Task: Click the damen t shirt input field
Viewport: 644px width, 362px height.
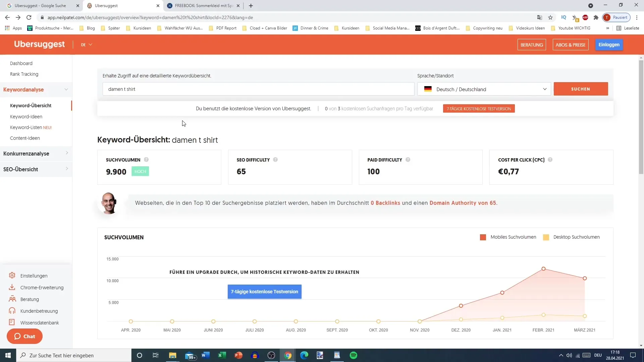Action: (x=259, y=89)
